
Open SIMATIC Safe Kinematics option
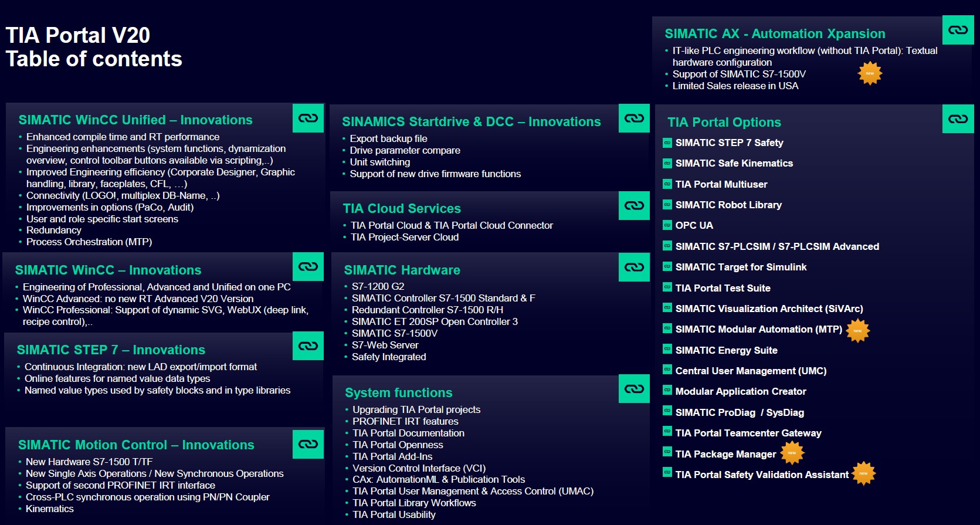coord(734,163)
